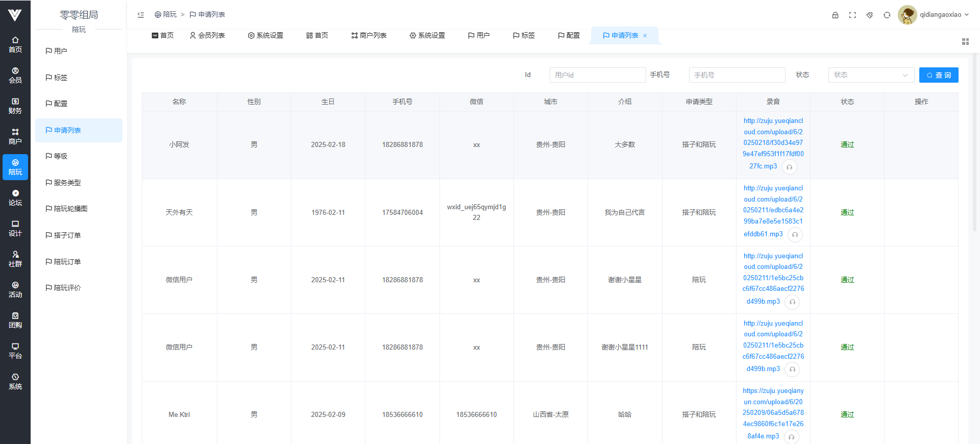Screen dimensions: 980x444
Task: Switch to the 会员列表 tab
Action: tap(207, 36)
